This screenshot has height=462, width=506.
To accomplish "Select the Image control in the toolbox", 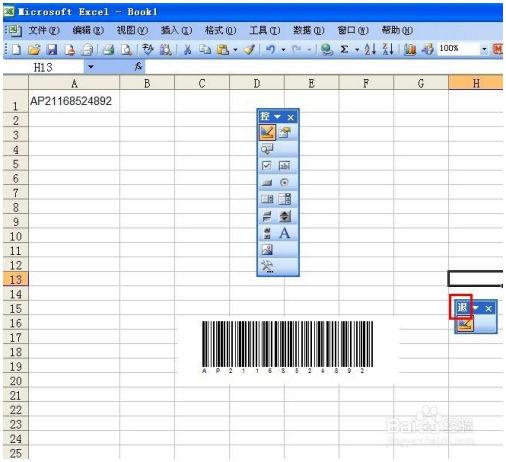I will click(x=267, y=249).
